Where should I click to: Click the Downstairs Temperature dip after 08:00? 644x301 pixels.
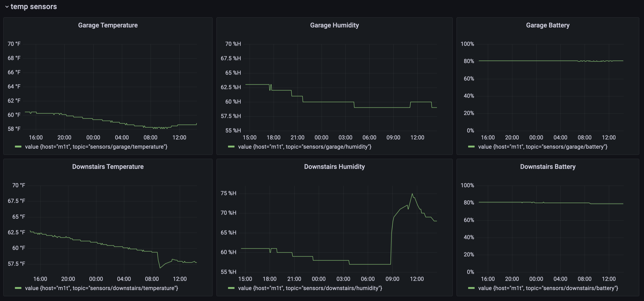point(160,268)
